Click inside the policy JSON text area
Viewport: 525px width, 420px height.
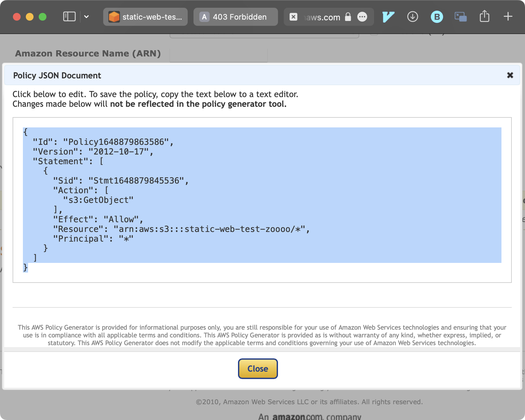point(262,200)
